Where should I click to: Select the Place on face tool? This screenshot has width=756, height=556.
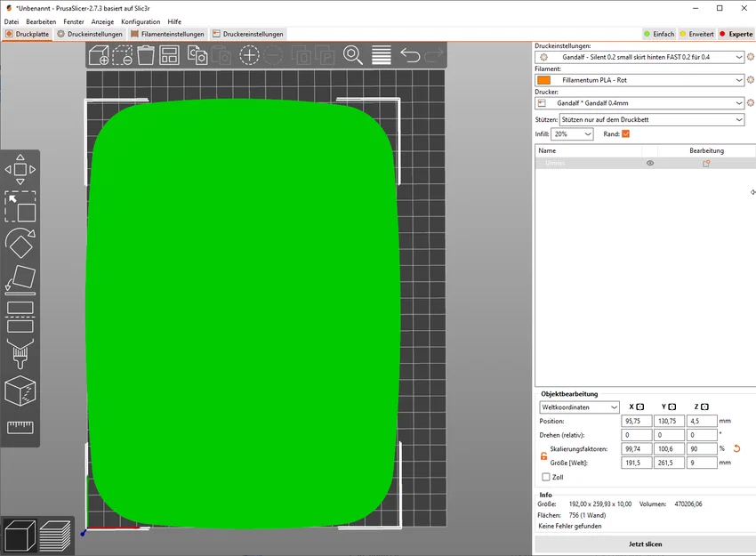pos(20,279)
